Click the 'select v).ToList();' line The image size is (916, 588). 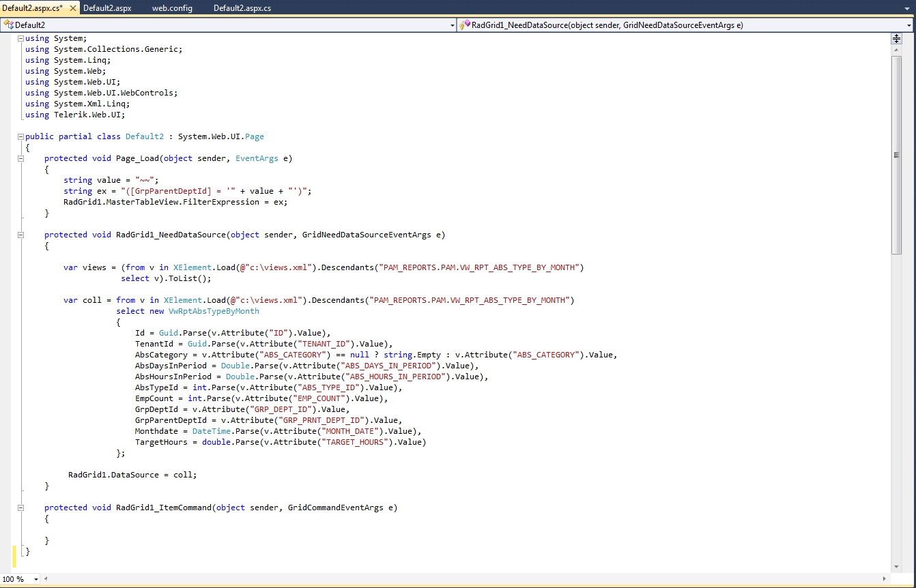(x=166, y=278)
